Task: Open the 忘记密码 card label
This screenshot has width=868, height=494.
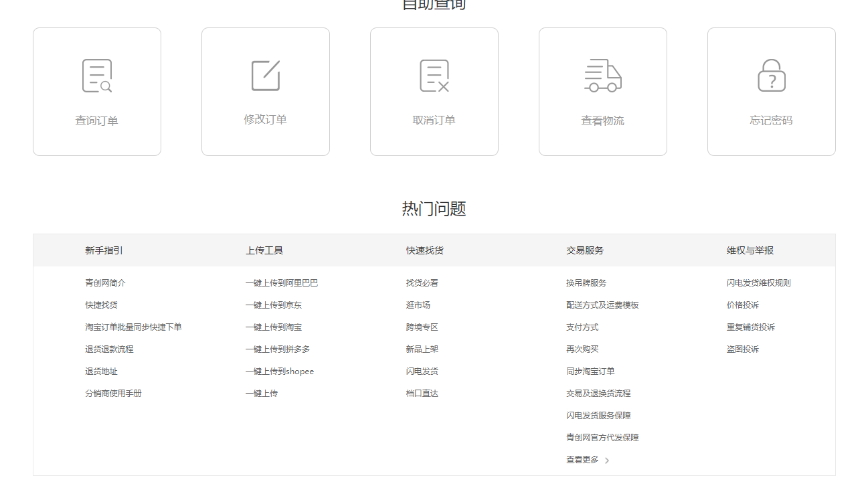Action: click(772, 120)
